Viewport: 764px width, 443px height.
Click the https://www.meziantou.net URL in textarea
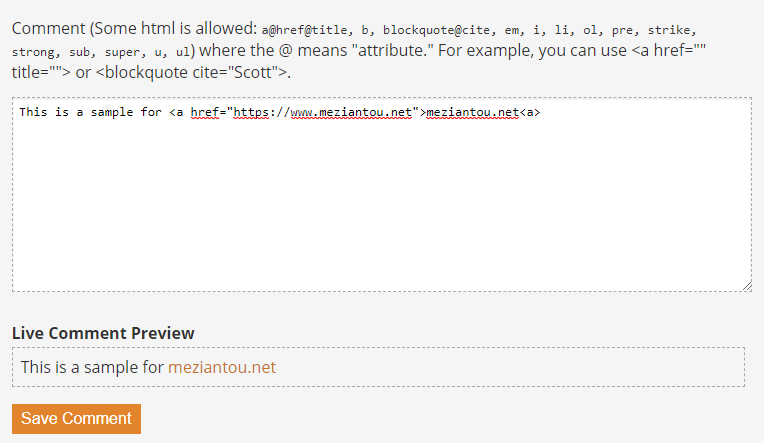click(323, 113)
